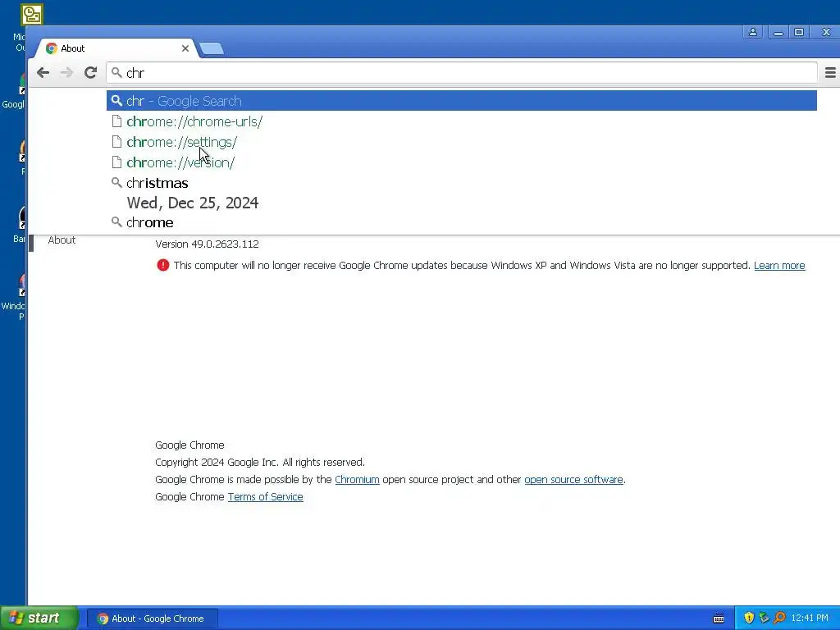
Task: Choose the chrome://chrome-urls/ suggestion
Action: coord(462,121)
